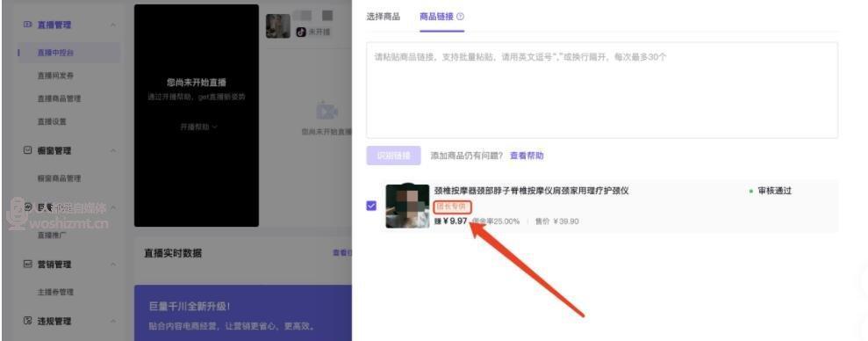
Task: Click the streamer avatar picture
Action: (x=278, y=25)
